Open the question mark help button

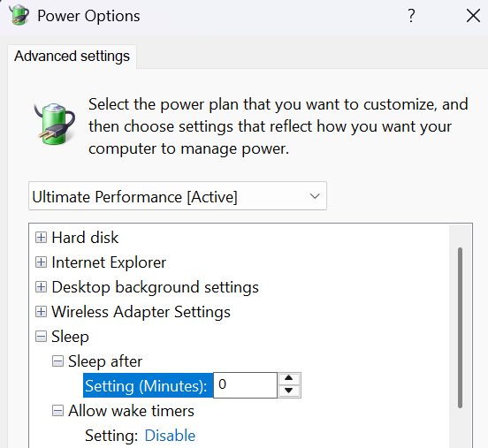tap(411, 15)
